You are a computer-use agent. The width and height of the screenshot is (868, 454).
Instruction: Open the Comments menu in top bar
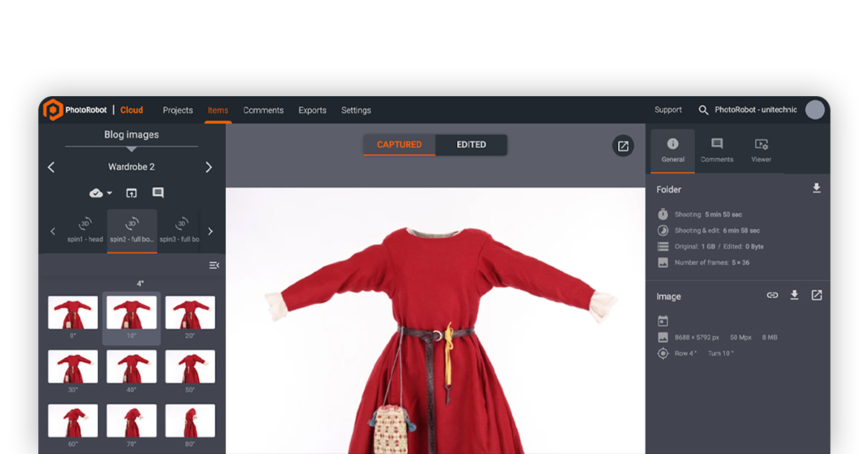click(263, 111)
